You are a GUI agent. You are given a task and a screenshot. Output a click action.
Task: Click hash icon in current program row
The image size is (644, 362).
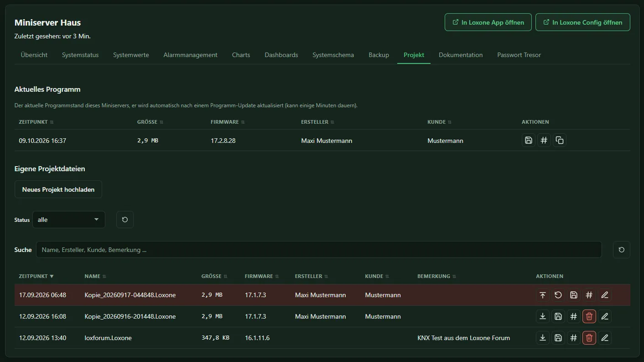tap(544, 140)
